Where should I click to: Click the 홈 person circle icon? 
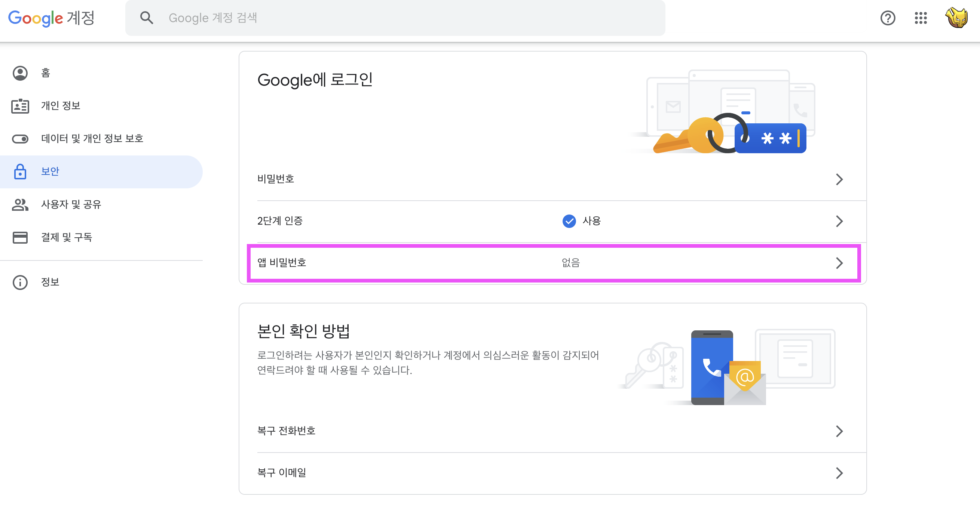20,73
